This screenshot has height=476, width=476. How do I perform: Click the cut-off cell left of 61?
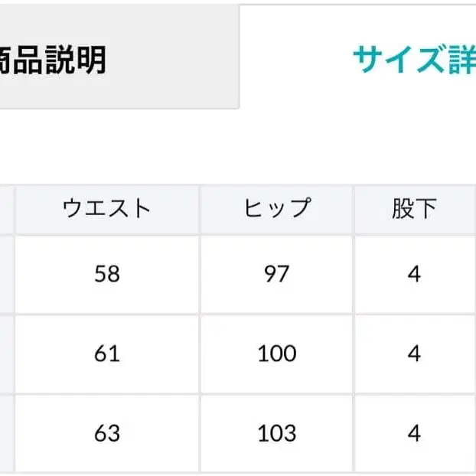tap(5, 354)
